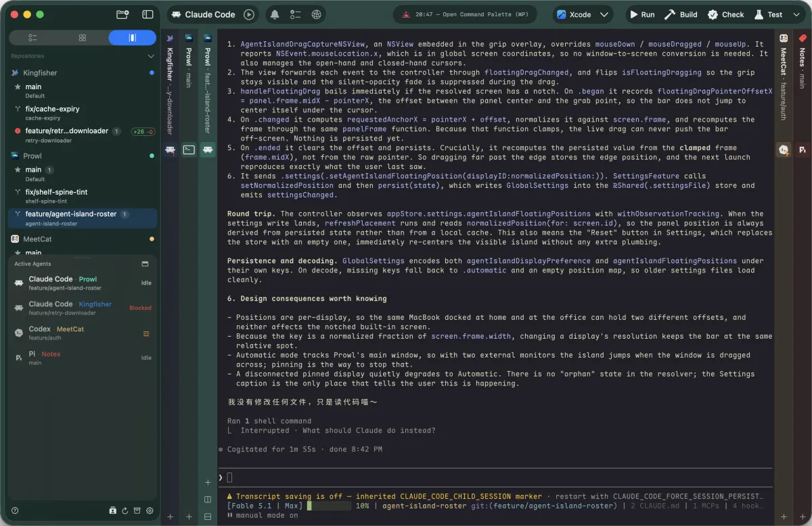Open the notifications bell

pyautogui.click(x=274, y=14)
